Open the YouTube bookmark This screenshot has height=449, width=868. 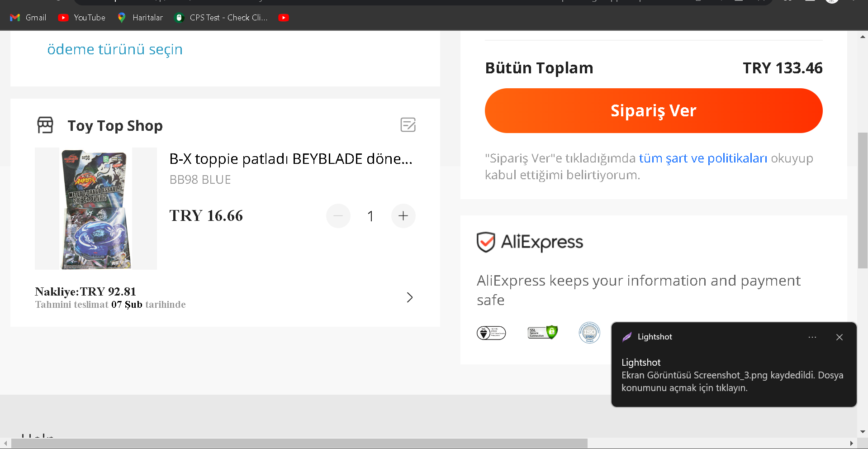click(82, 18)
